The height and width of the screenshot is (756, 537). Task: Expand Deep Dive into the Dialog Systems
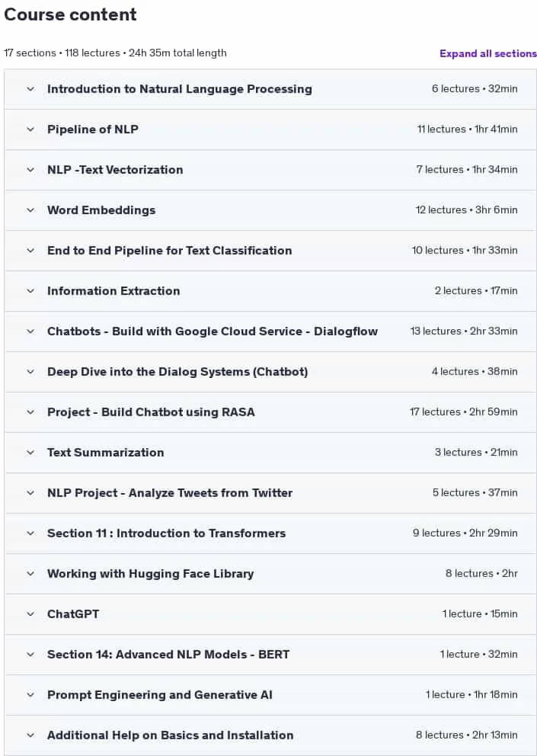270,372
